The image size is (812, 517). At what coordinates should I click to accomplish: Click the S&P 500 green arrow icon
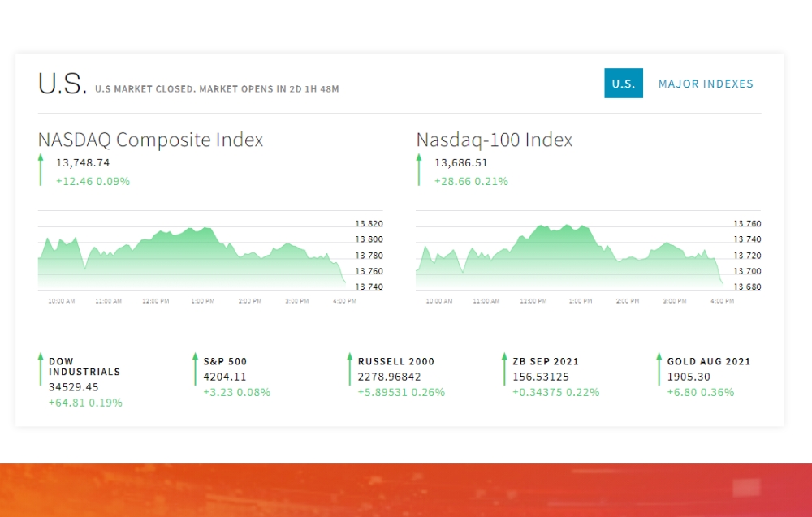(195, 369)
